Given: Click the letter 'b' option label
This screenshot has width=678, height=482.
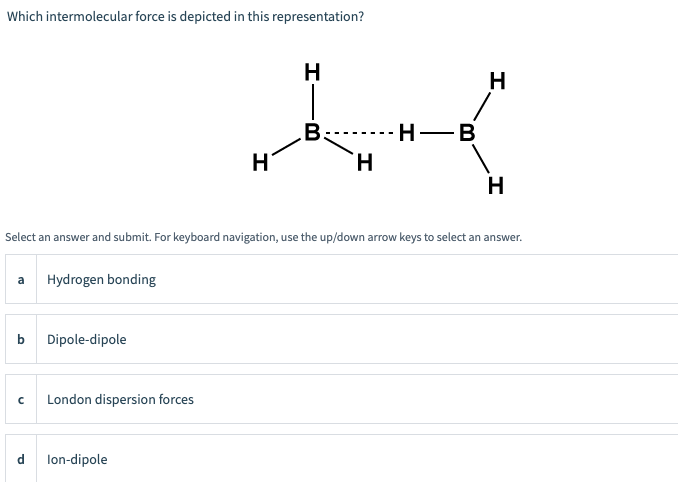Looking at the screenshot, I should click(x=21, y=340).
